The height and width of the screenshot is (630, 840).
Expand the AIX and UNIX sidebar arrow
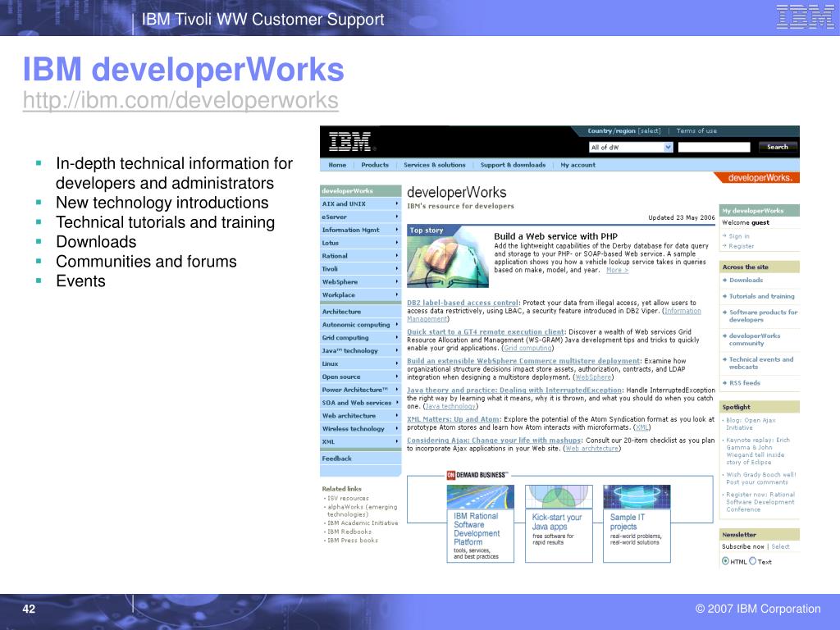pos(397,203)
